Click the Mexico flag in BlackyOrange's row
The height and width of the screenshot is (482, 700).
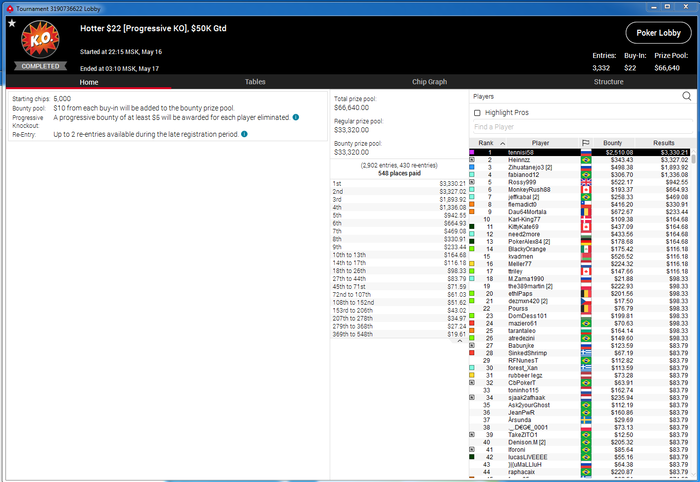[x=586, y=249]
